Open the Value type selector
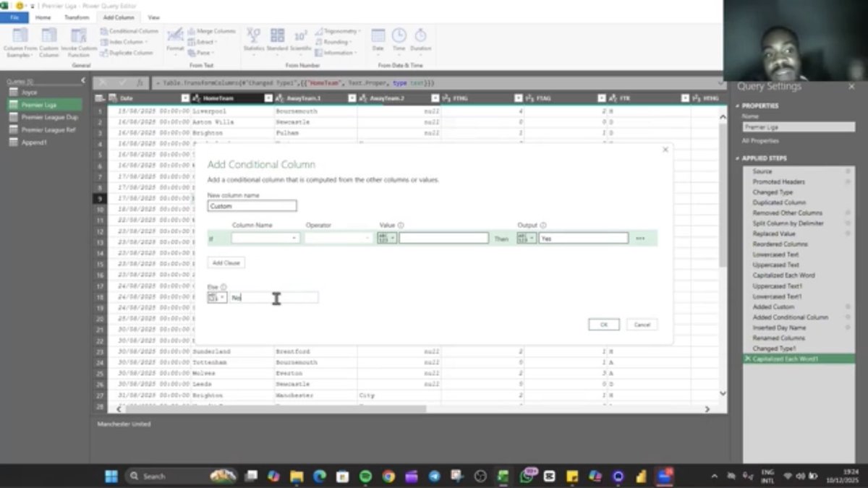This screenshot has width=868, height=488. coord(387,238)
